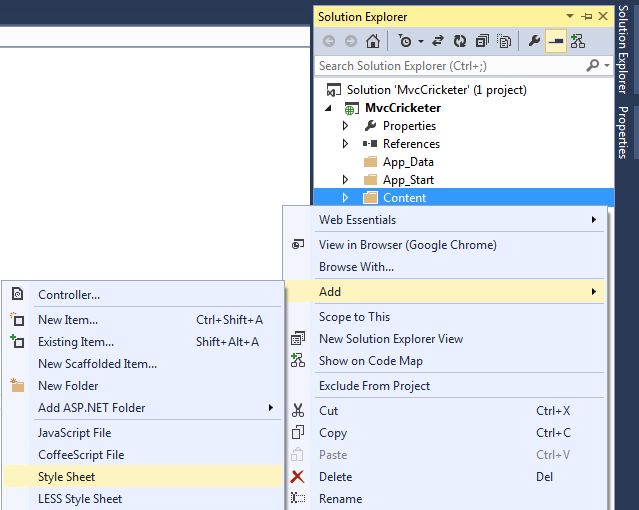Toggle the Preview Selected Items button
Image resolution: width=639 pixels, height=510 pixels.
pos(556,41)
